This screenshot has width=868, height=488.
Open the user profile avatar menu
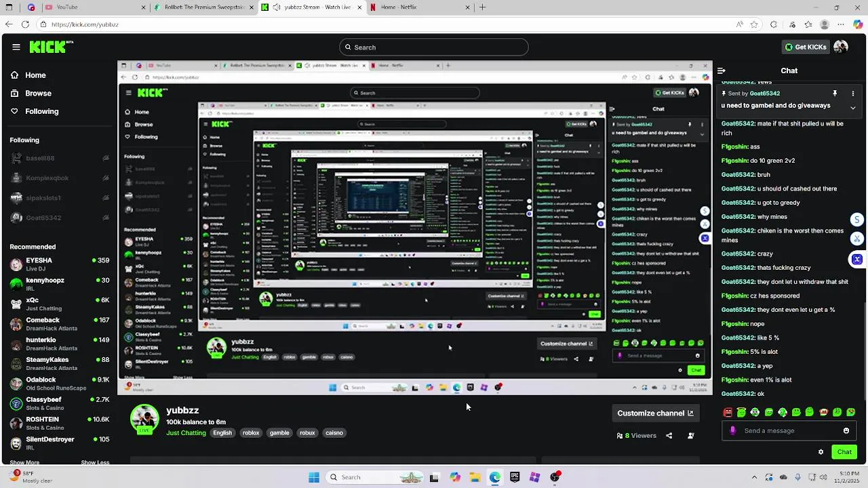[841, 47]
